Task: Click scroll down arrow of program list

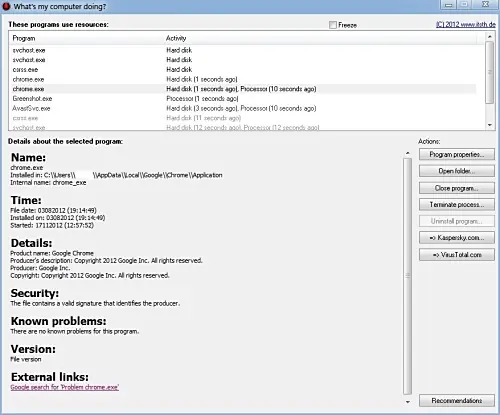Action: tap(490, 125)
